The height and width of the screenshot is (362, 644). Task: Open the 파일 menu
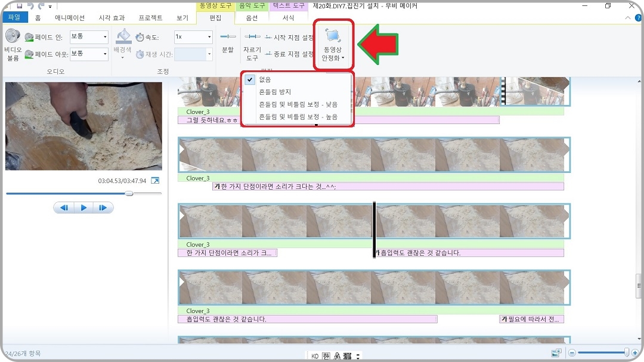(x=14, y=17)
